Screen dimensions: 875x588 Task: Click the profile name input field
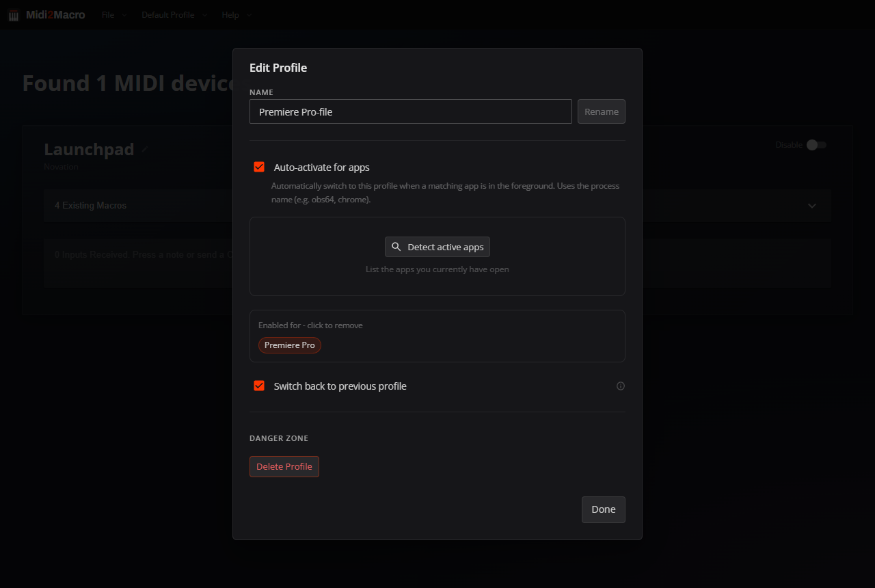[x=411, y=111]
